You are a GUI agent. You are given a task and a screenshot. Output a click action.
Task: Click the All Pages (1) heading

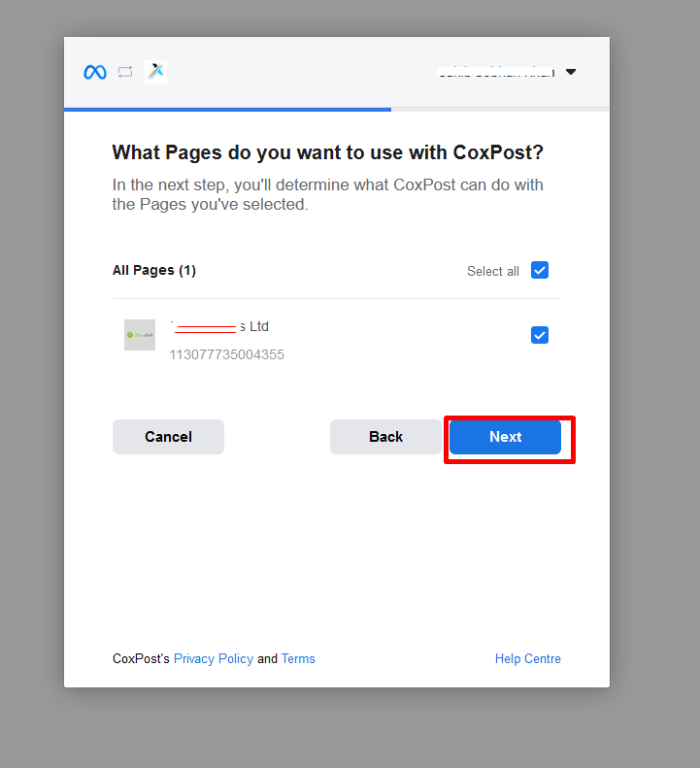point(154,270)
